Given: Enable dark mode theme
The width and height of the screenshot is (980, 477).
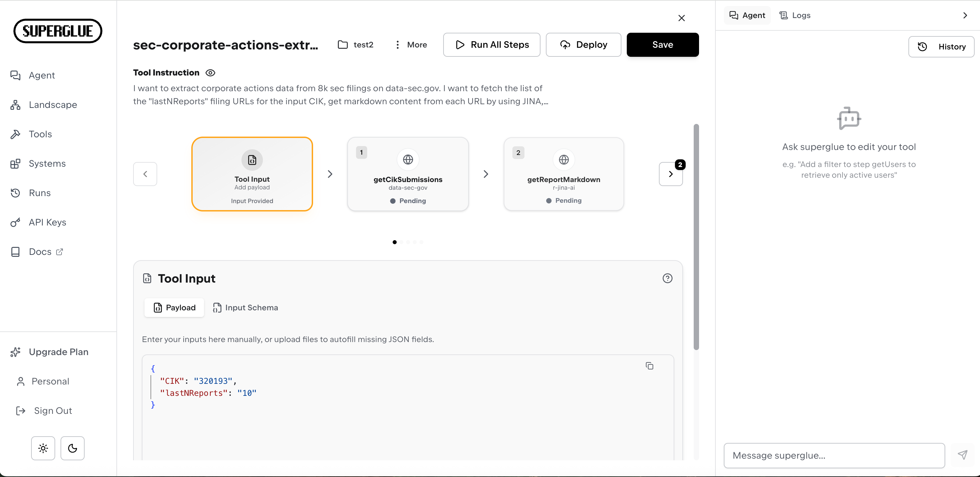Looking at the screenshot, I should (72, 448).
